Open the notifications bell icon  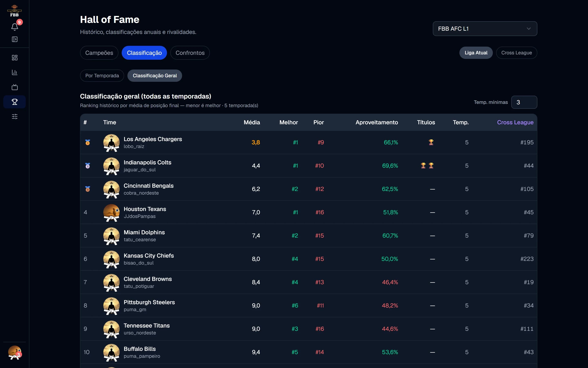pyautogui.click(x=14, y=27)
